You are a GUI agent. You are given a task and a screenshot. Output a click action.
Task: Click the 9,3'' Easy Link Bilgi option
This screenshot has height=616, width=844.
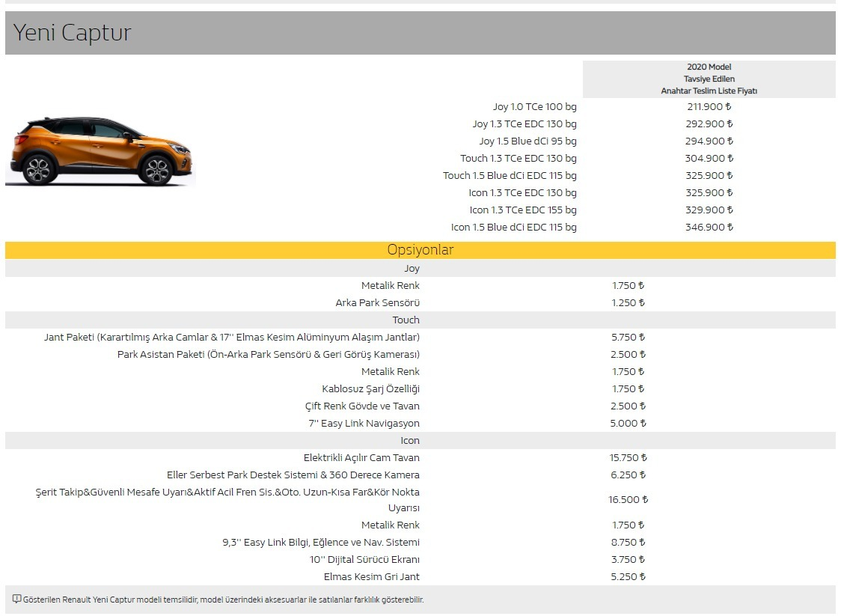coord(321,542)
